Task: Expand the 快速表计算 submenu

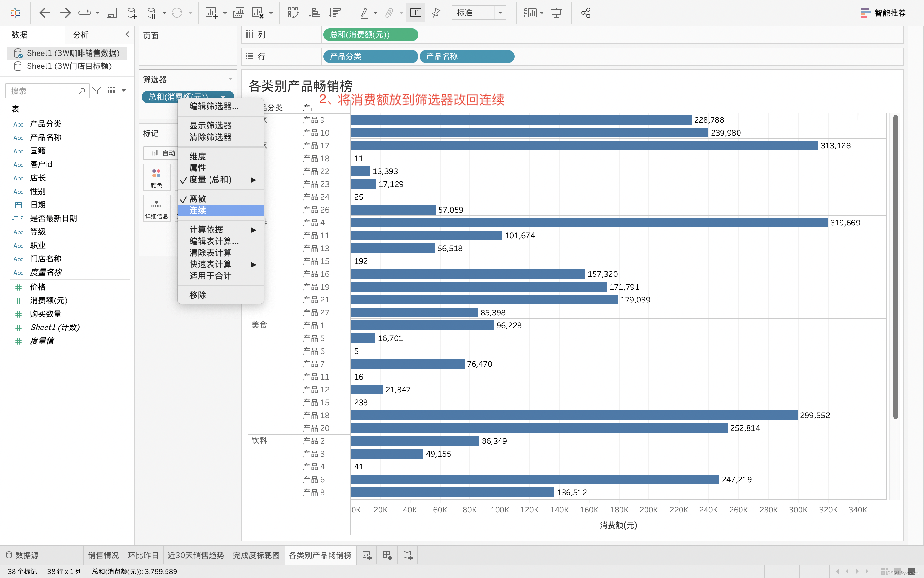Action: coord(253,265)
